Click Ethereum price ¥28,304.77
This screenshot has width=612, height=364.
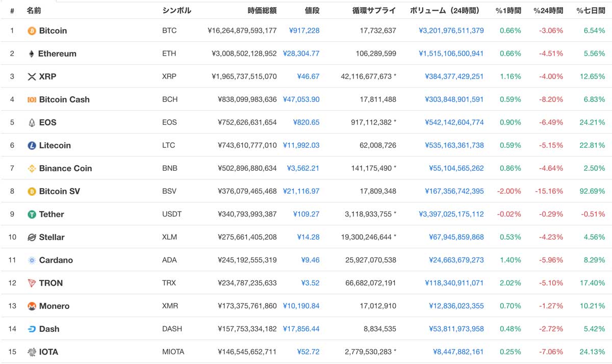301,54
